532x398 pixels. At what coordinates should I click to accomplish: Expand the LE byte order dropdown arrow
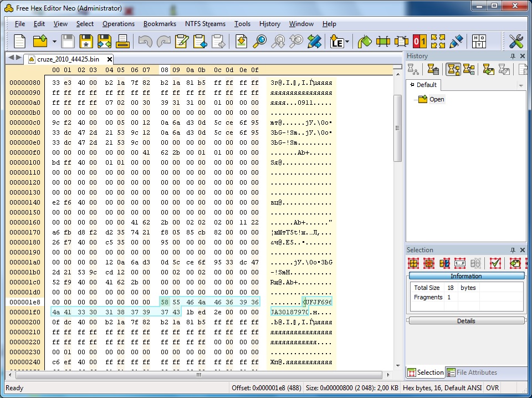point(347,42)
